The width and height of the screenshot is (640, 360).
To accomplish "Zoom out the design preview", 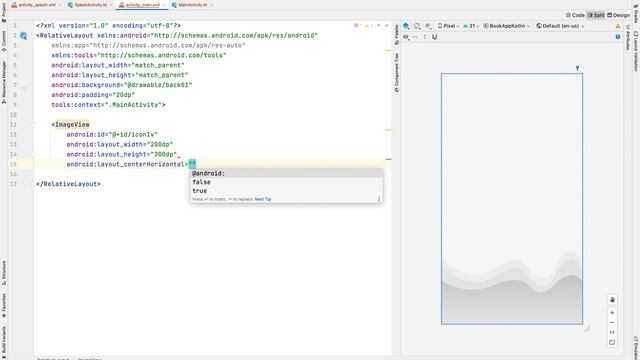I will [612, 322].
